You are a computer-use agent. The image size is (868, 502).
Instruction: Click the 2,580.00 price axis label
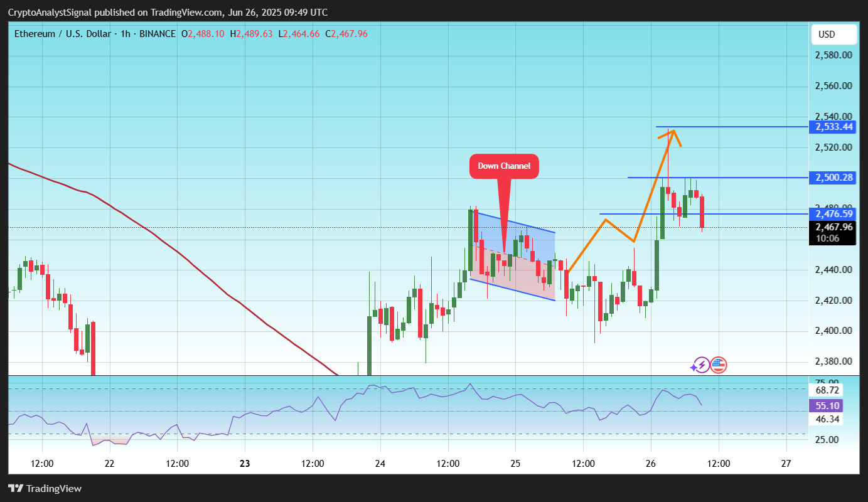pos(834,55)
